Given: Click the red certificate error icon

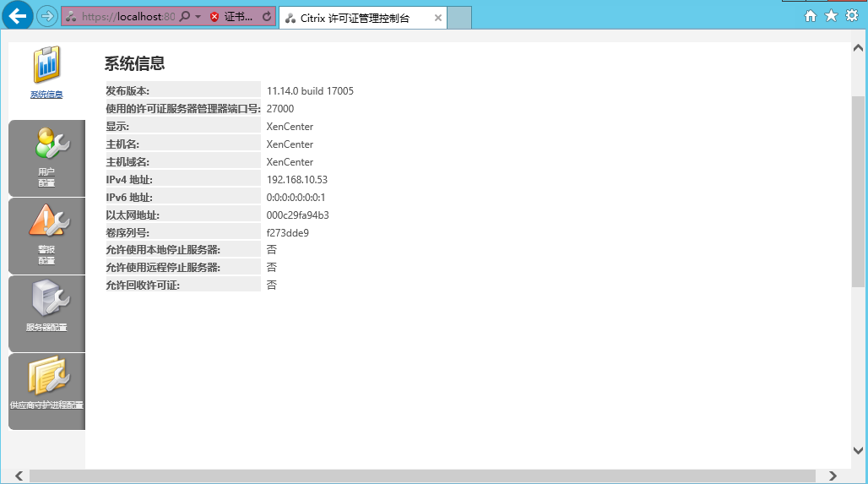Looking at the screenshot, I should [x=214, y=17].
